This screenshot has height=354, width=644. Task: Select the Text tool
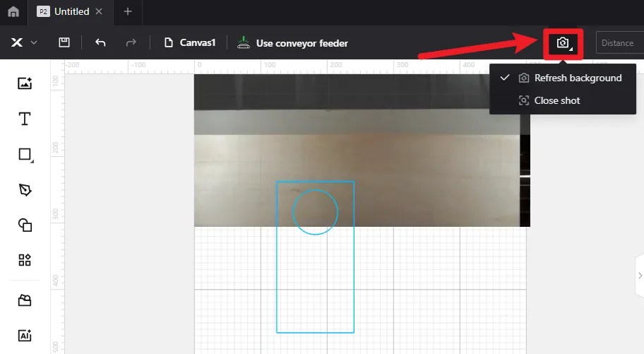25,119
